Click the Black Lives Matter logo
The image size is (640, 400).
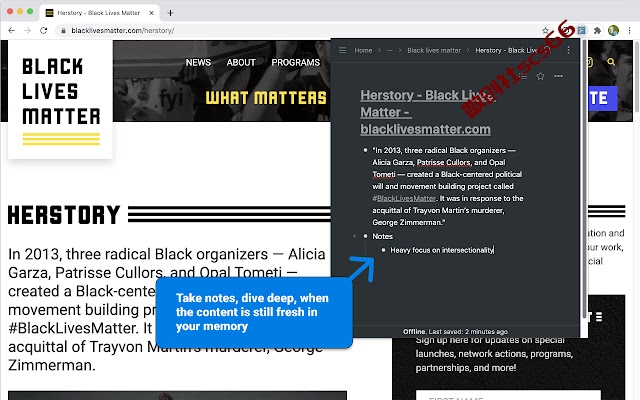coord(60,100)
